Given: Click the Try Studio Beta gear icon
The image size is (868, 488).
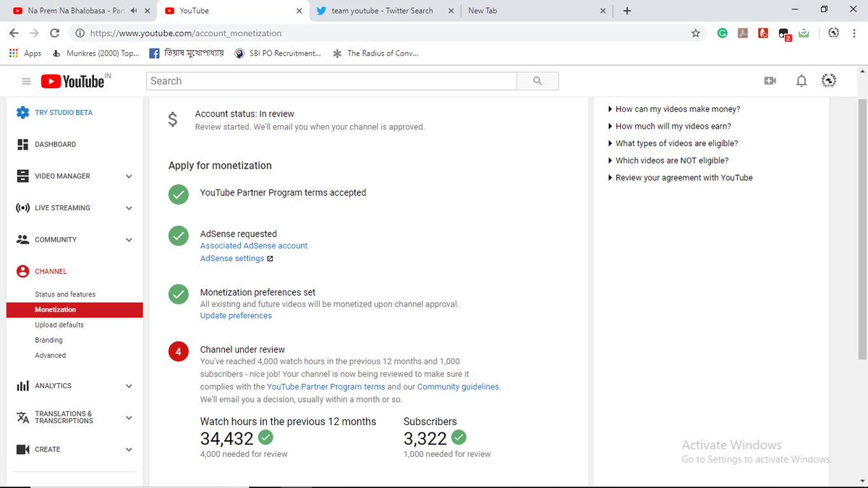Looking at the screenshot, I should (22, 113).
